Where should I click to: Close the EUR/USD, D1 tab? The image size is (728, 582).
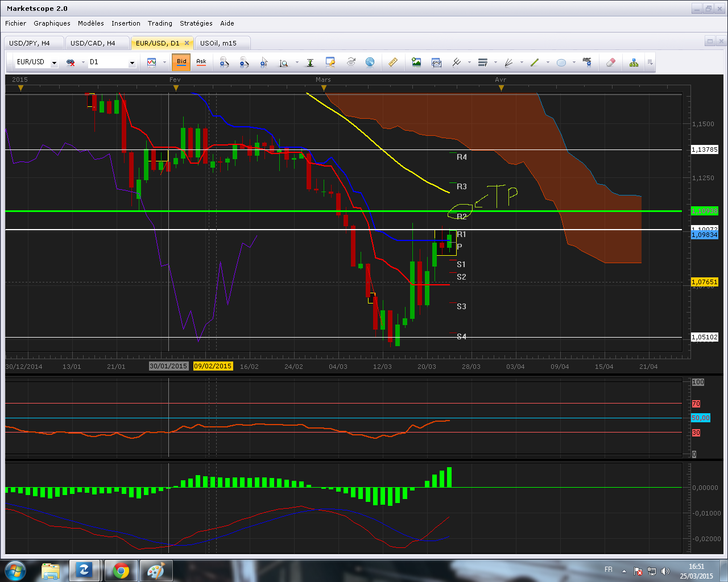point(187,43)
